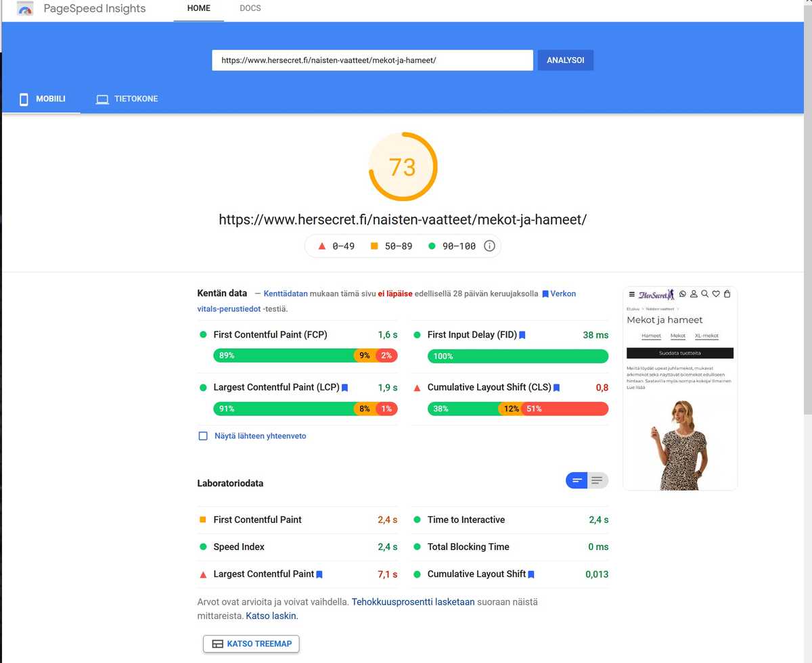Click the hamburger menu in the page preview

(x=632, y=294)
